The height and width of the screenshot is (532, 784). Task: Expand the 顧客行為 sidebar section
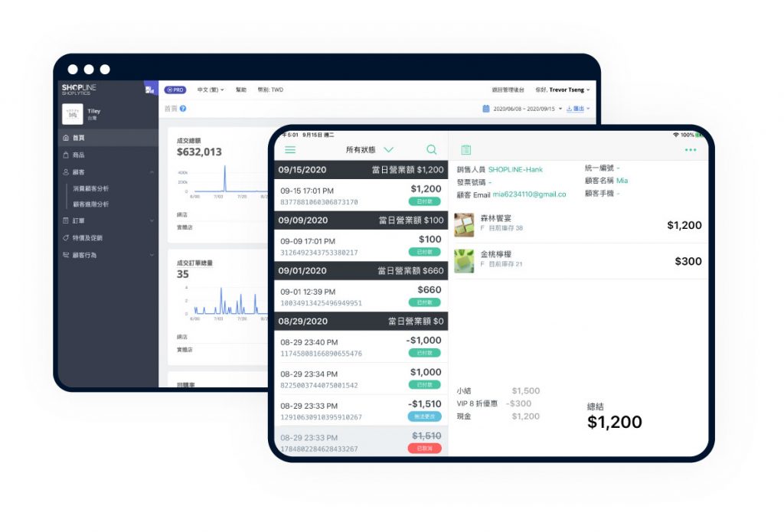point(152,255)
